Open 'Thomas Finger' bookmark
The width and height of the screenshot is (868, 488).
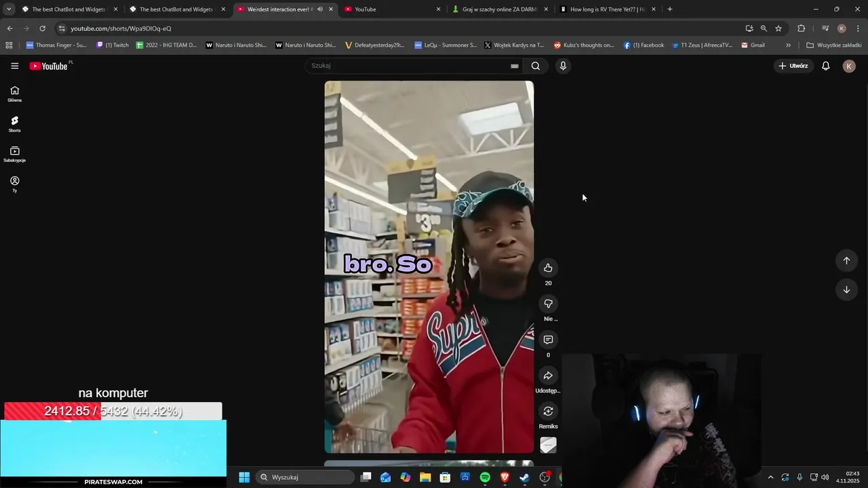56,45
